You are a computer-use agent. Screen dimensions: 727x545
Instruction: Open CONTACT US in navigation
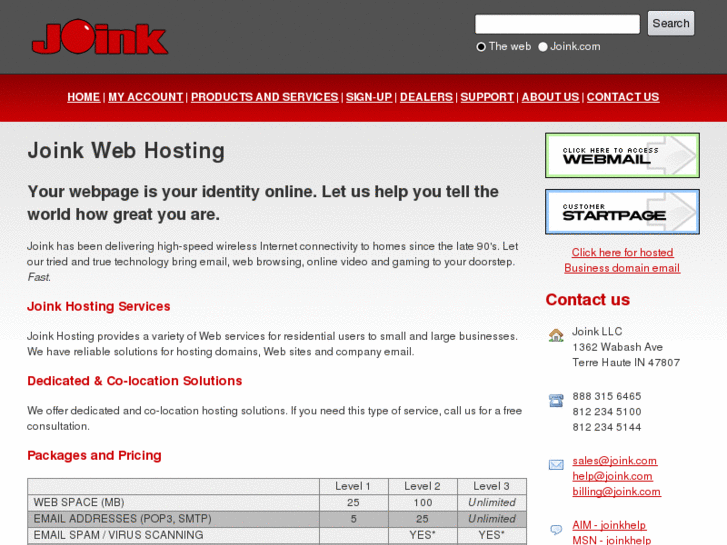[623, 97]
